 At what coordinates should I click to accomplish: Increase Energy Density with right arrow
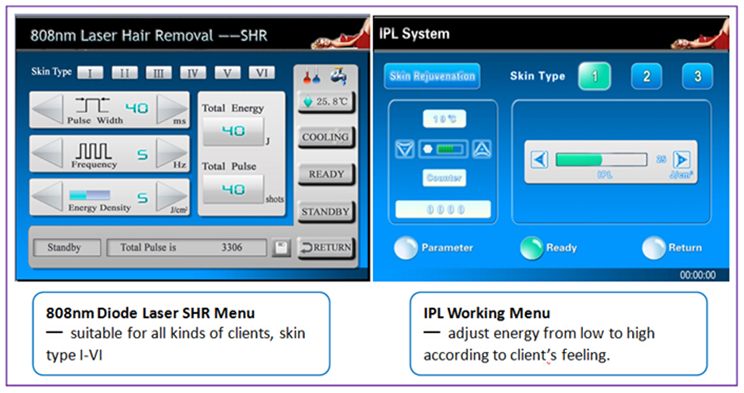coord(172,196)
